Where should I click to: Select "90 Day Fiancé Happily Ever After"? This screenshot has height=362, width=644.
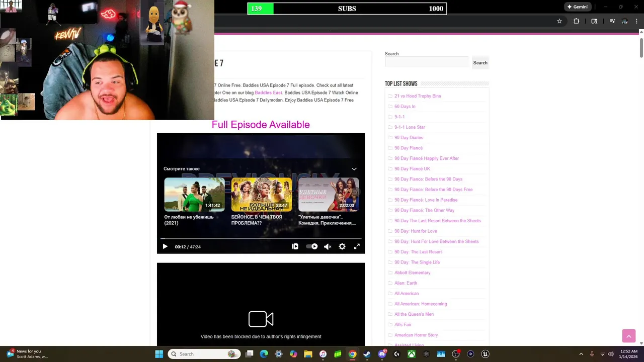tap(427, 158)
